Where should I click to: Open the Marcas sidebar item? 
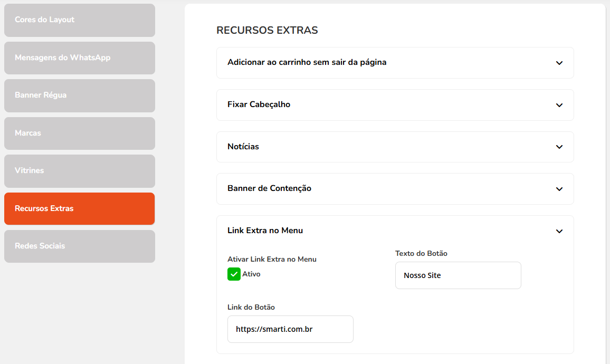tap(79, 133)
